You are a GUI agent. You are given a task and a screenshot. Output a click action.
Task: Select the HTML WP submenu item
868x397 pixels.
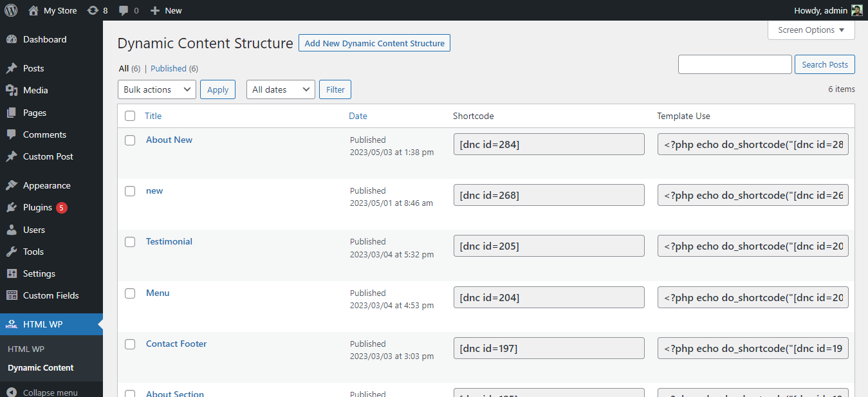coord(26,349)
